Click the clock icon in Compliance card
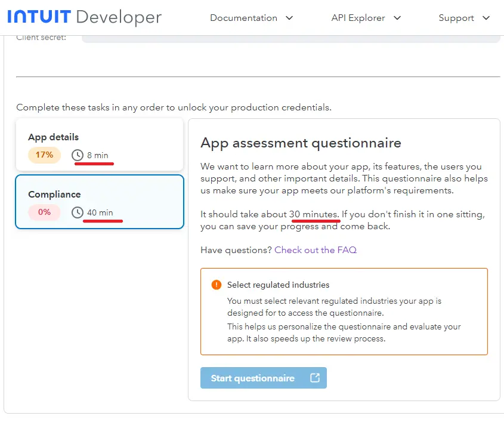This screenshot has height=422, width=504. (78, 212)
